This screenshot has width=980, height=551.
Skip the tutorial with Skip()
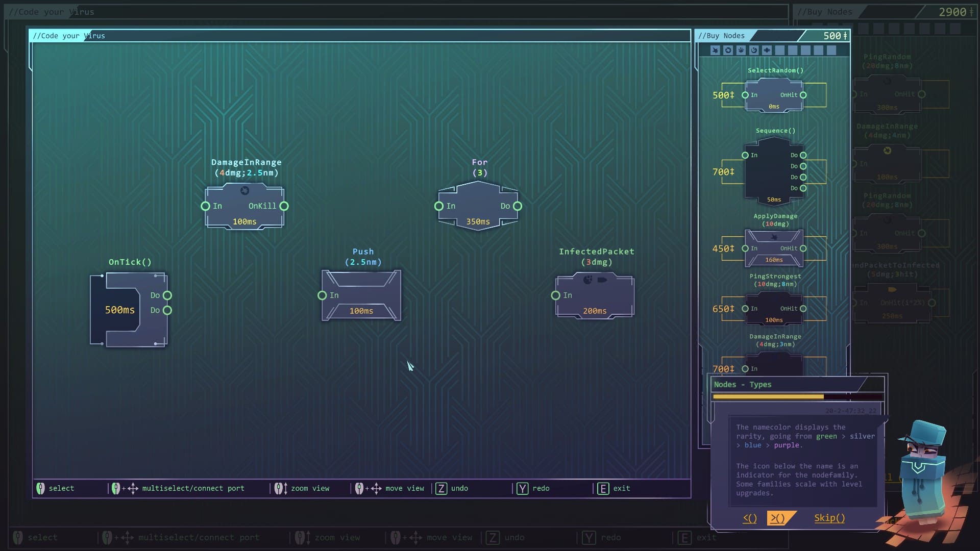pyautogui.click(x=829, y=518)
